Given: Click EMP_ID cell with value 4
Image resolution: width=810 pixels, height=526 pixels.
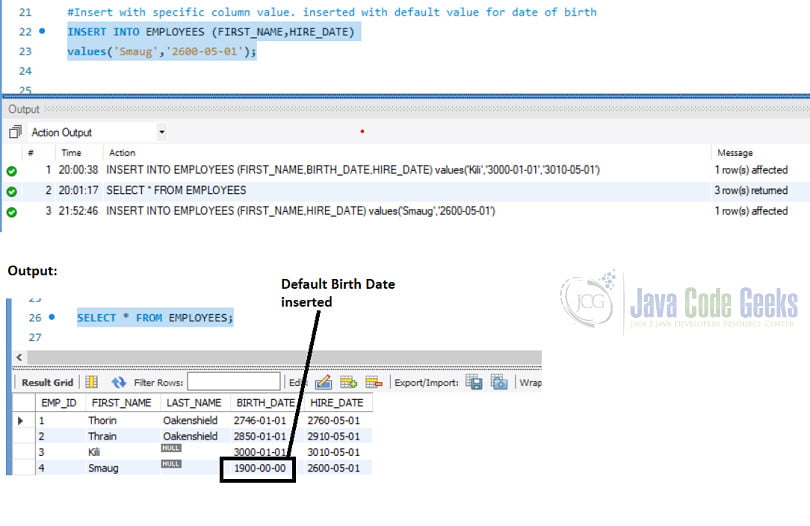Looking at the screenshot, I should tap(42, 468).
